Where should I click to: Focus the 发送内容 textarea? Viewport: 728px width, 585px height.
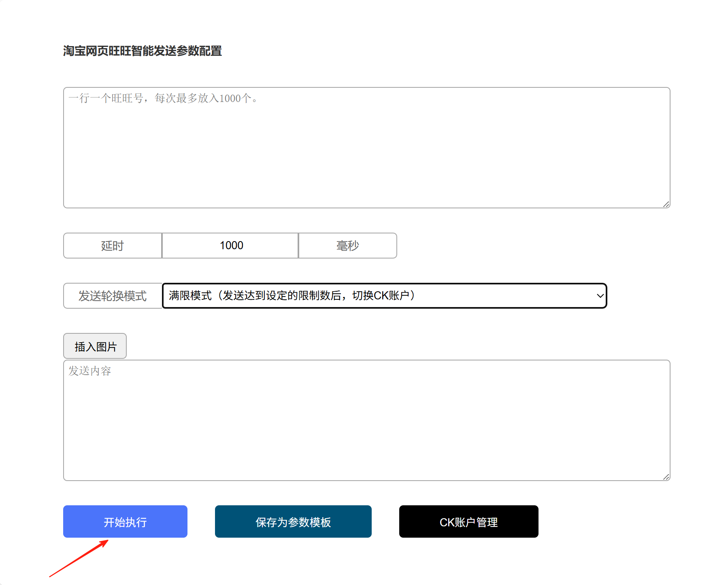pyautogui.click(x=367, y=420)
